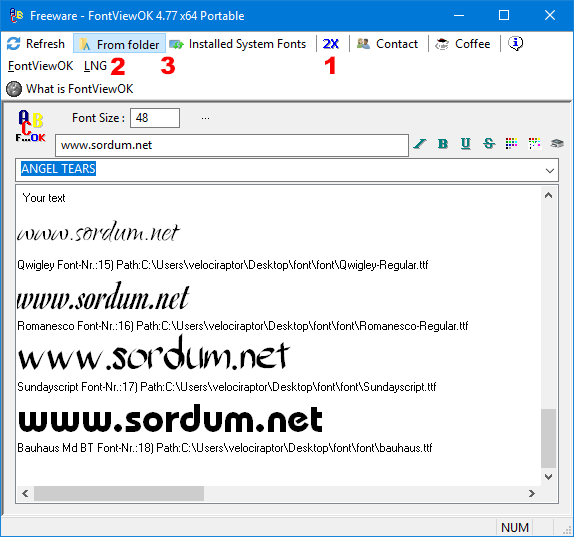Image resolution: width=574 pixels, height=537 pixels.
Task: Click the vertical scrollbar up arrow
Action: [x=548, y=195]
